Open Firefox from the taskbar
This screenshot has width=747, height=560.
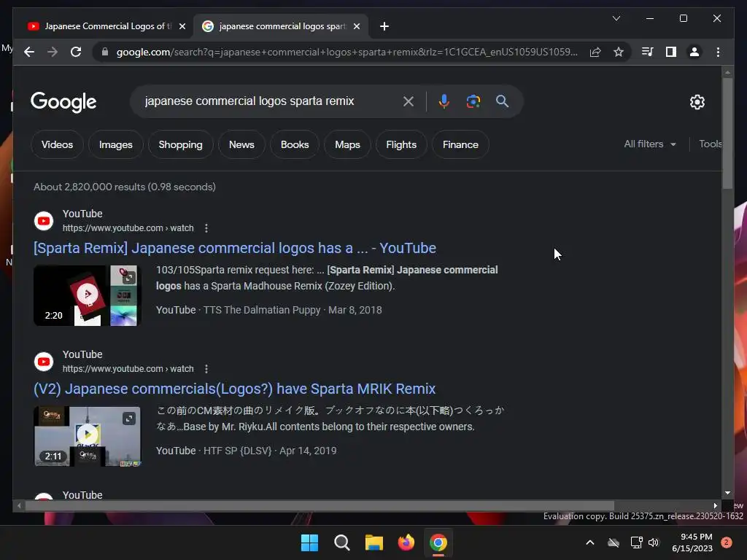click(x=406, y=542)
